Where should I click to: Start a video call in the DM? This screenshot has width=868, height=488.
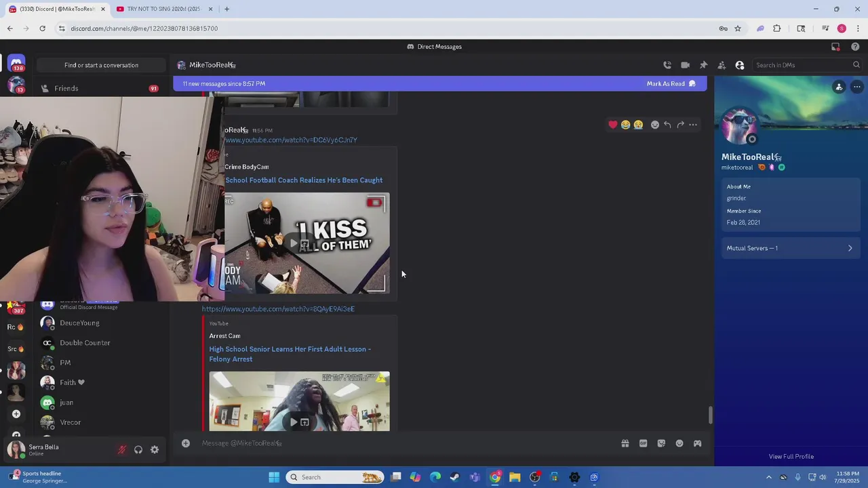point(686,65)
